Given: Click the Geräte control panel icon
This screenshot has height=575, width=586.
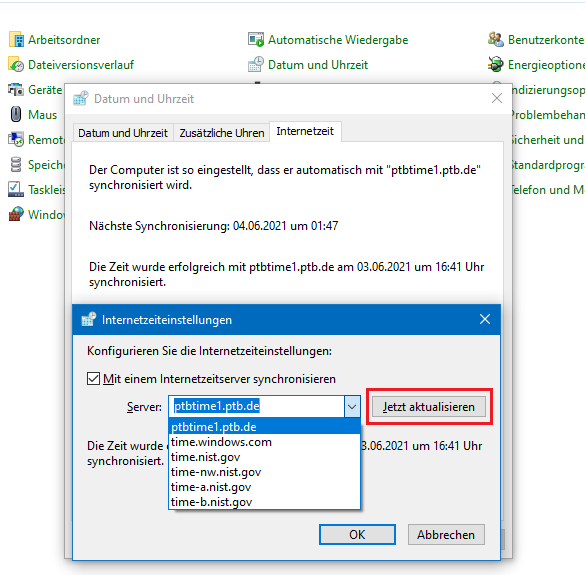Looking at the screenshot, I should (x=16, y=90).
